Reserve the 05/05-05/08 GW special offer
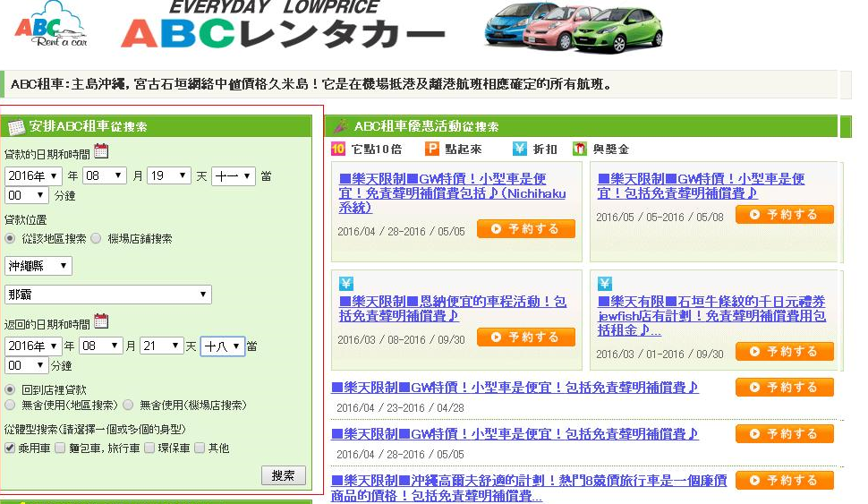868x504 pixels. coord(785,214)
